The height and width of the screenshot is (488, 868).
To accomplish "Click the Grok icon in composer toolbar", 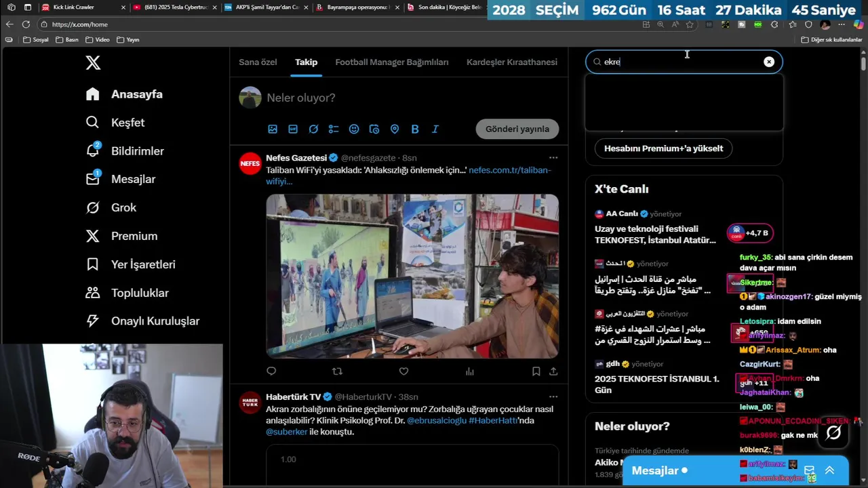I will [313, 129].
